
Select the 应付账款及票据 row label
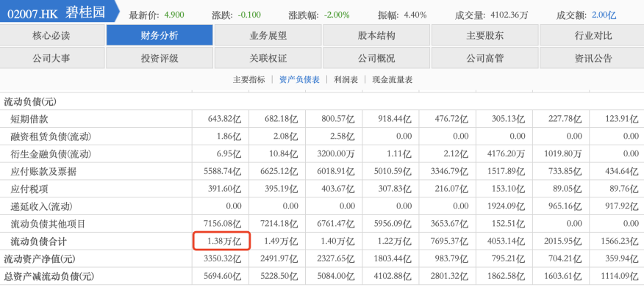43,172
